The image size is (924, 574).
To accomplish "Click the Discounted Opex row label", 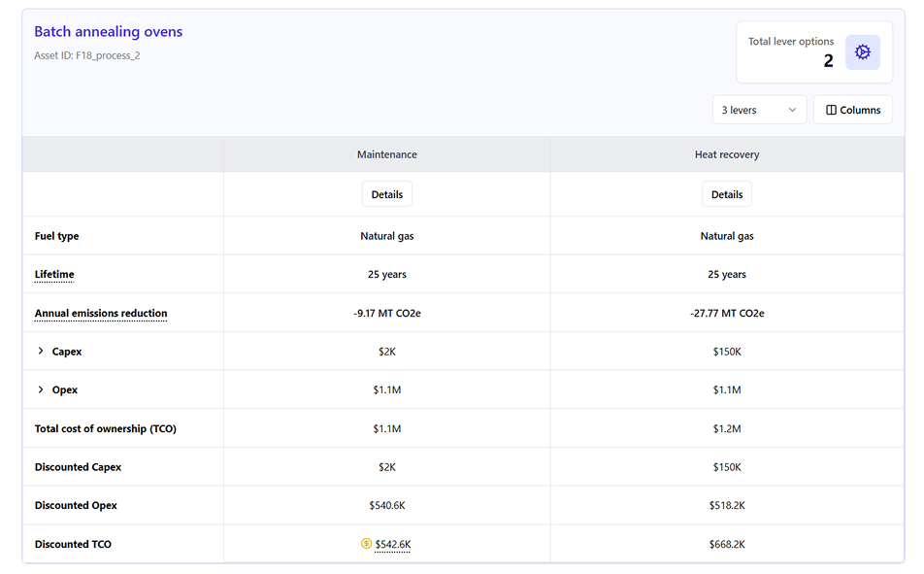I will 76,506.
